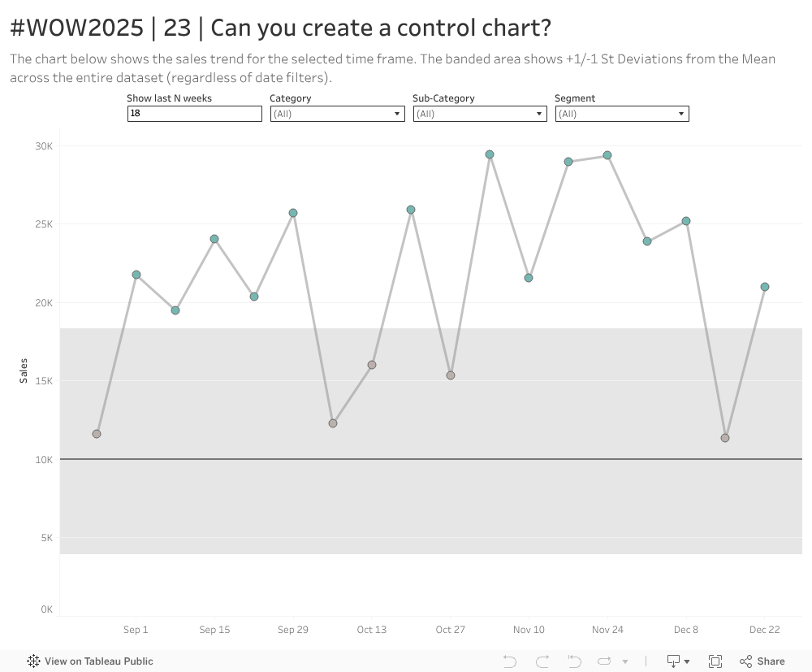The image size is (812, 672).
Task: Open View on Tableau Public link
Action: (98, 661)
